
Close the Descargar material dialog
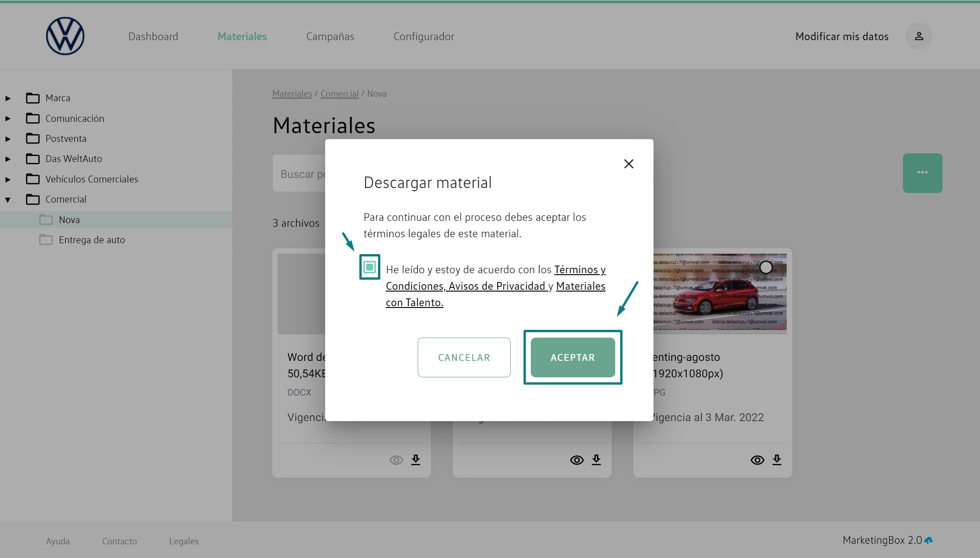[x=628, y=164]
